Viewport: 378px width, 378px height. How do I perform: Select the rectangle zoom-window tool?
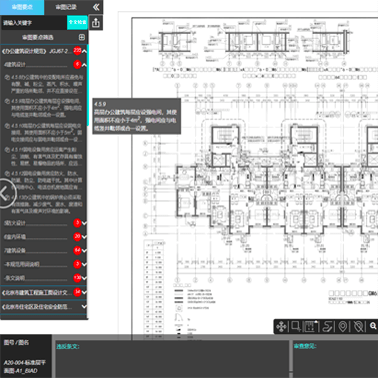coord(295,326)
